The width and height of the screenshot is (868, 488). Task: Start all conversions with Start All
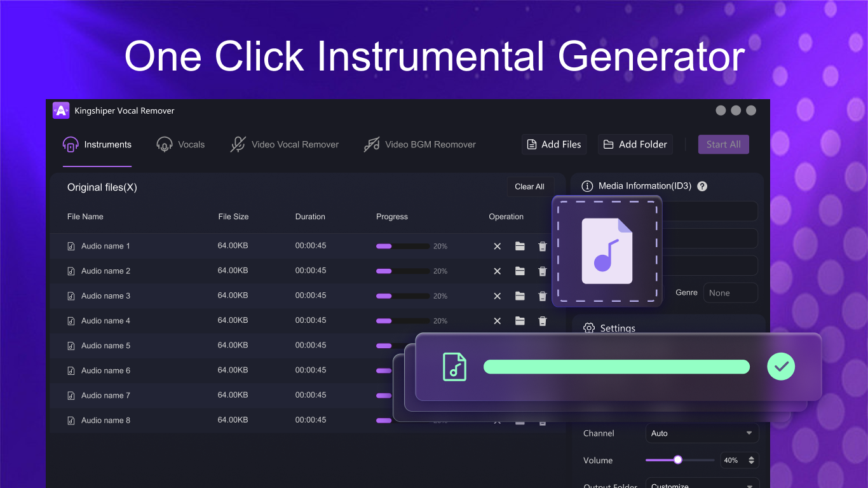pos(723,144)
